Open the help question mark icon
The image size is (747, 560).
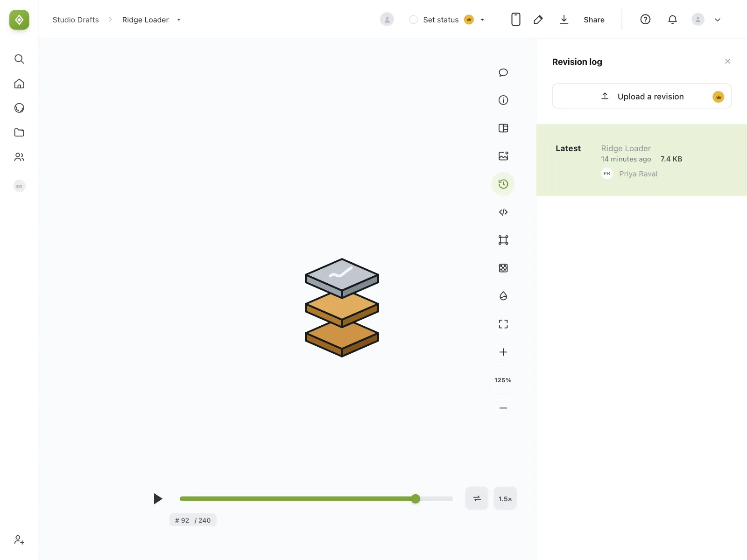tap(645, 19)
